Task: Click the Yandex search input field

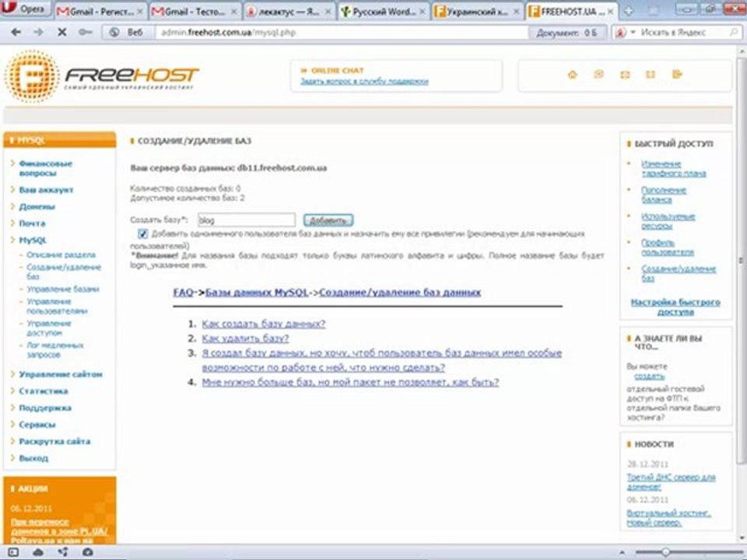Action: click(x=682, y=33)
